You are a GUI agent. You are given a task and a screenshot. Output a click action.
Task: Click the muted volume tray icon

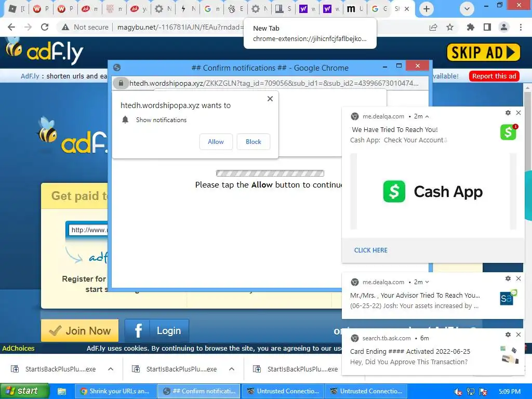click(458, 392)
